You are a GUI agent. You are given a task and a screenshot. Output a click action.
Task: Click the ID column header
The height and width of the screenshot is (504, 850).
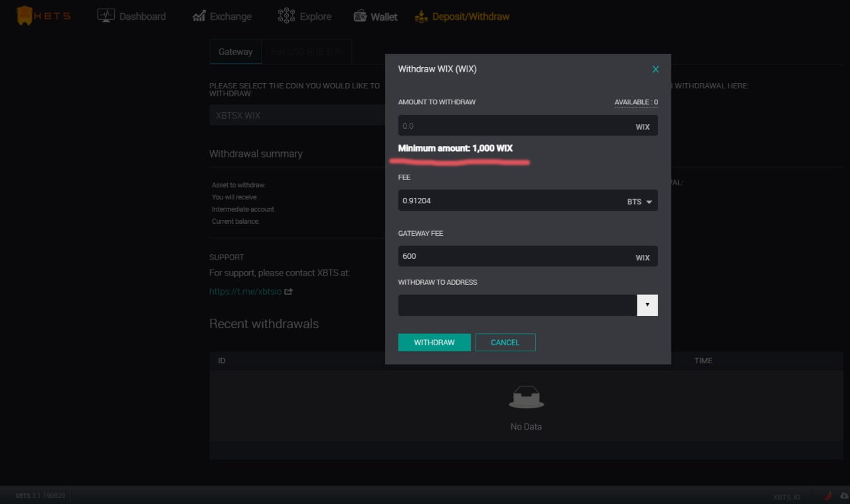click(x=222, y=361)
